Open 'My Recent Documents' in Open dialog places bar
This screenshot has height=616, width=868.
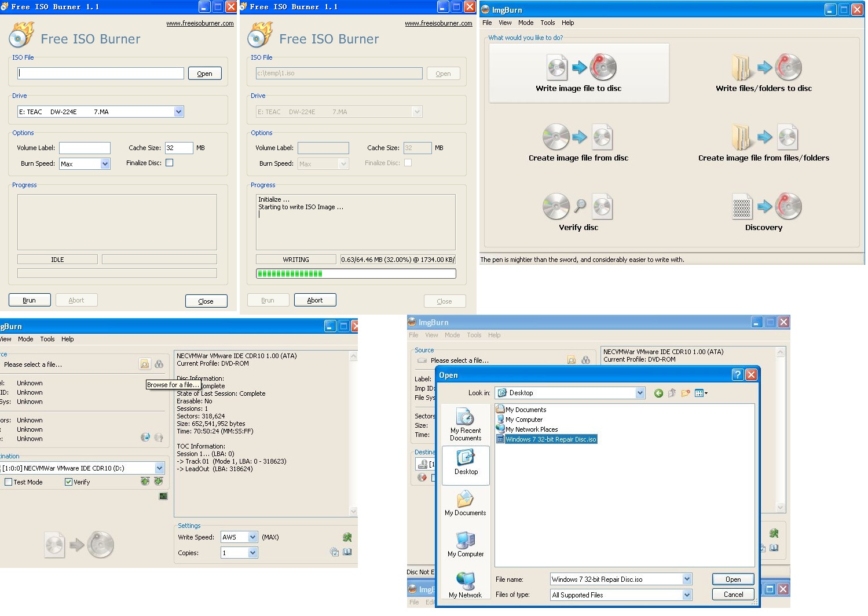466,424
